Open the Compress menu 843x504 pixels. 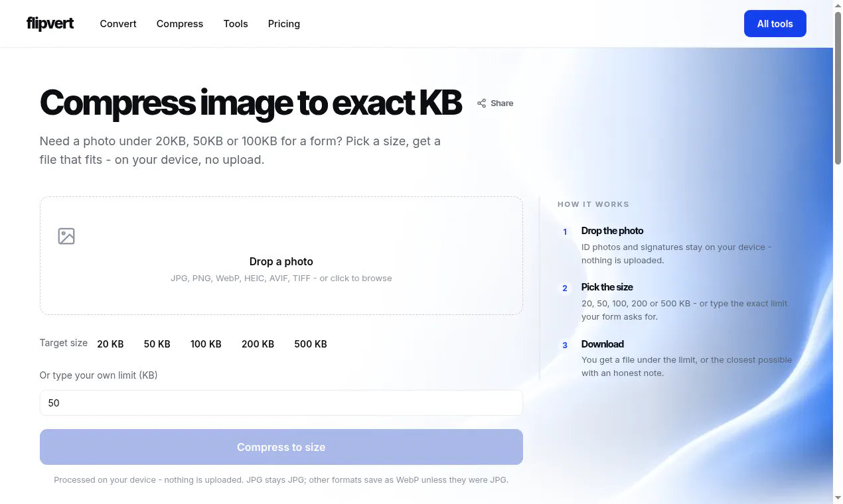180,24
